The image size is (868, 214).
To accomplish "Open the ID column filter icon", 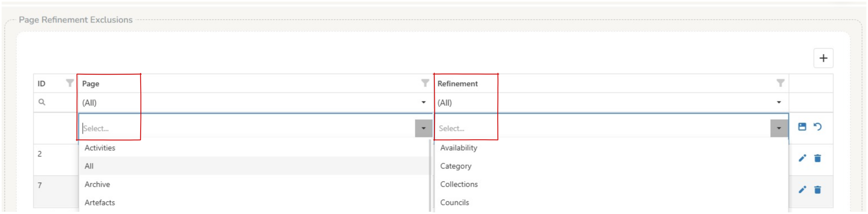I will point(70,83).
